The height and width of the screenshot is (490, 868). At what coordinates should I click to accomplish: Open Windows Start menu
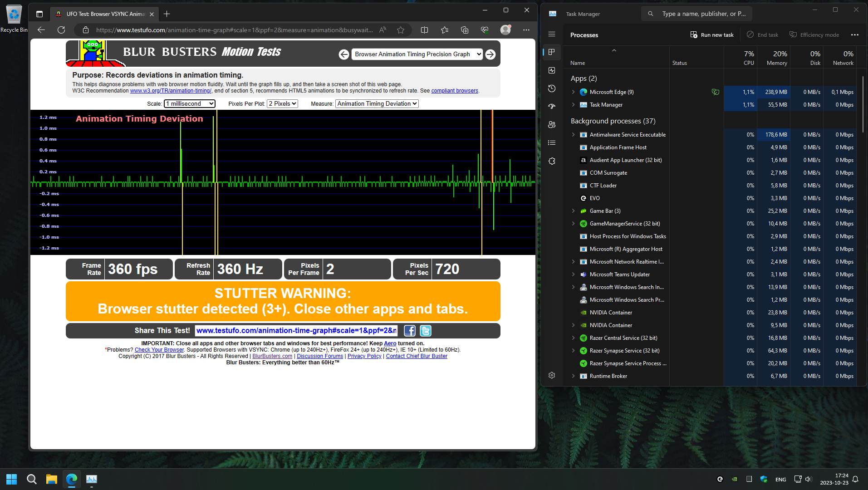point(11,479)
